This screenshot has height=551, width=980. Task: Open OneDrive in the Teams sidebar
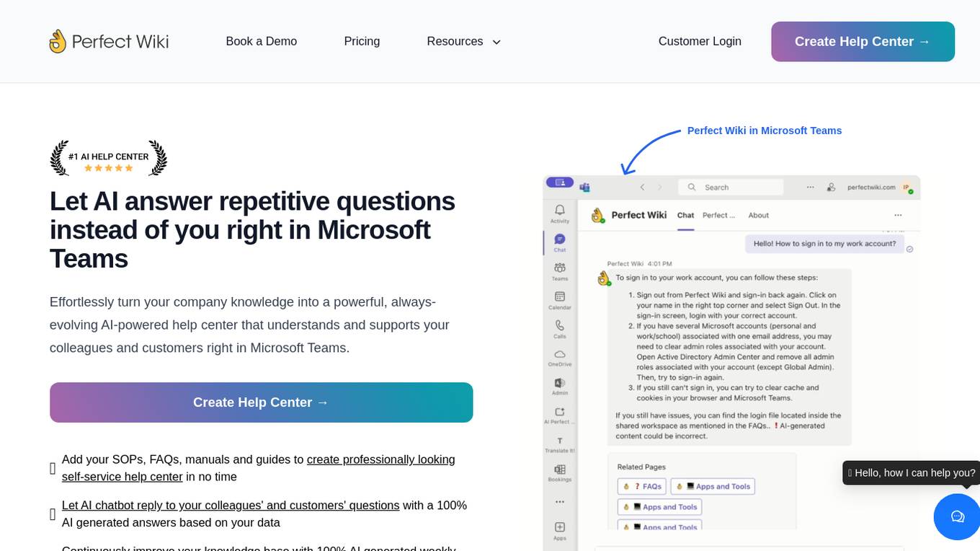tap(560, 358)
